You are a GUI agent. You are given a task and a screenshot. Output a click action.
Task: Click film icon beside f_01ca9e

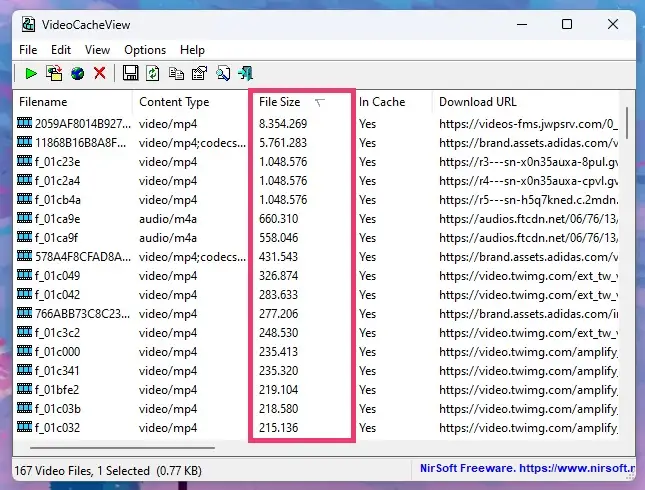coord(24,218)
